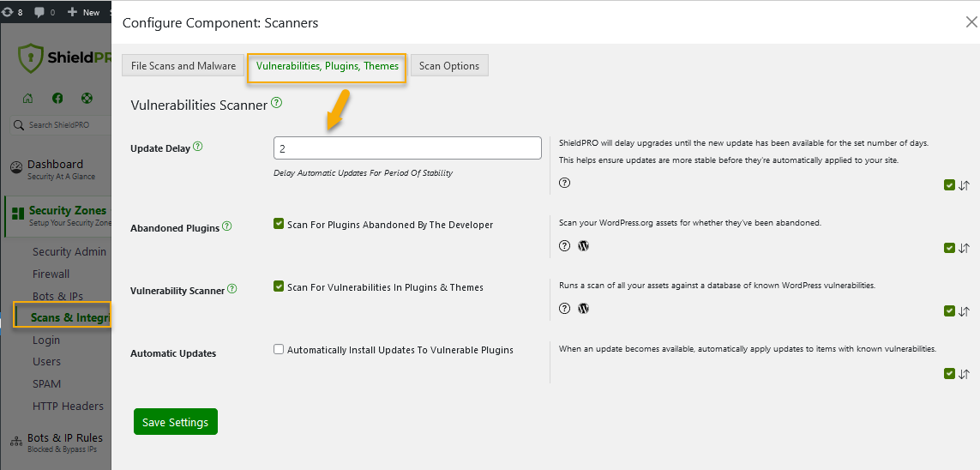The image size is (980, 470).
Task: Click the WordPress icon under Abandoned Plugins description
Action: (x=584, y=245)
